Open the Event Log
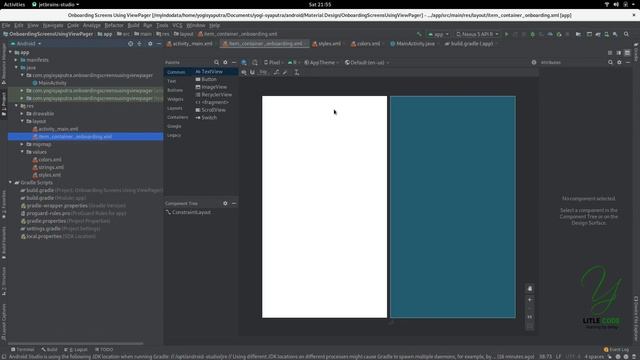 point(616,349)
